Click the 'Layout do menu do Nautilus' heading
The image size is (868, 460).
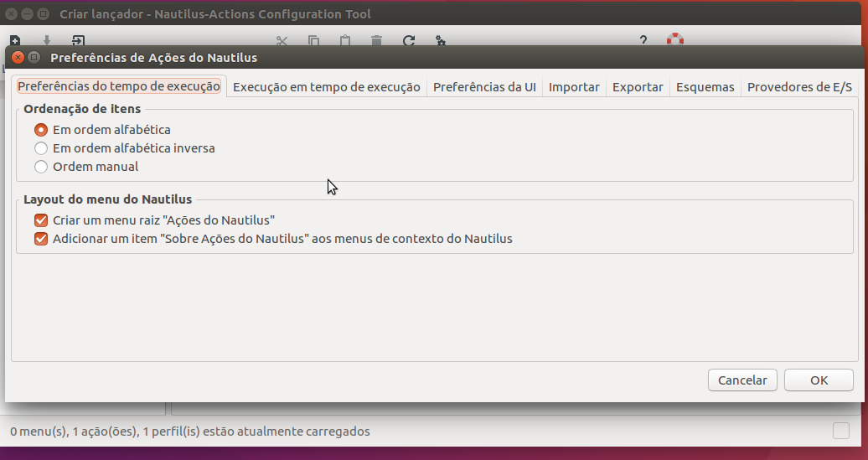point(107,199)
